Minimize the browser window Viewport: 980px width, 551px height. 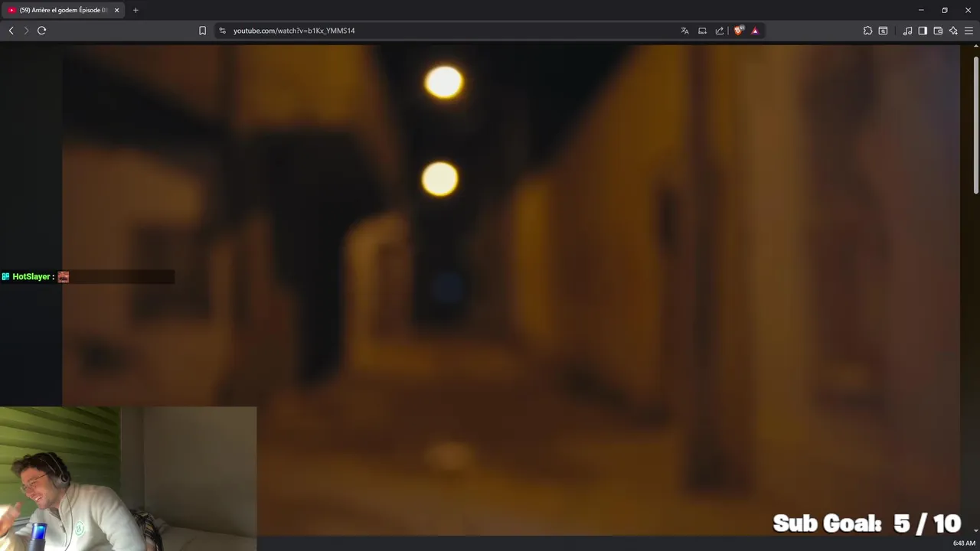pos(921,10)
